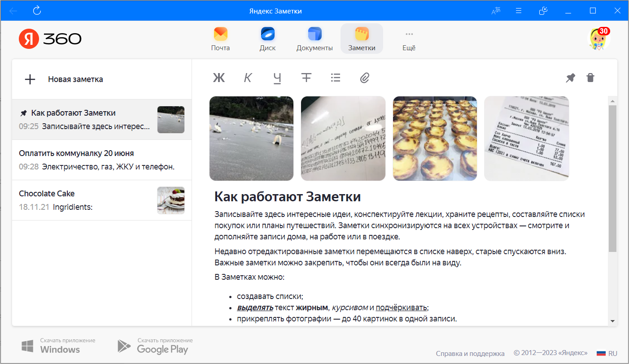
Task: Unpin the current note with the pin icon
Action: [570, 78]
